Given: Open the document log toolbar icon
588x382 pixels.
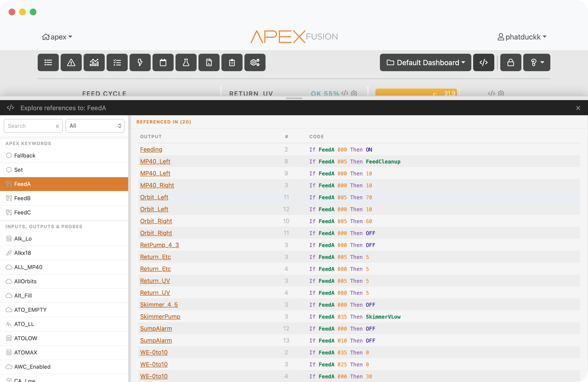Looking at the screenshot, I should (209, 62).
